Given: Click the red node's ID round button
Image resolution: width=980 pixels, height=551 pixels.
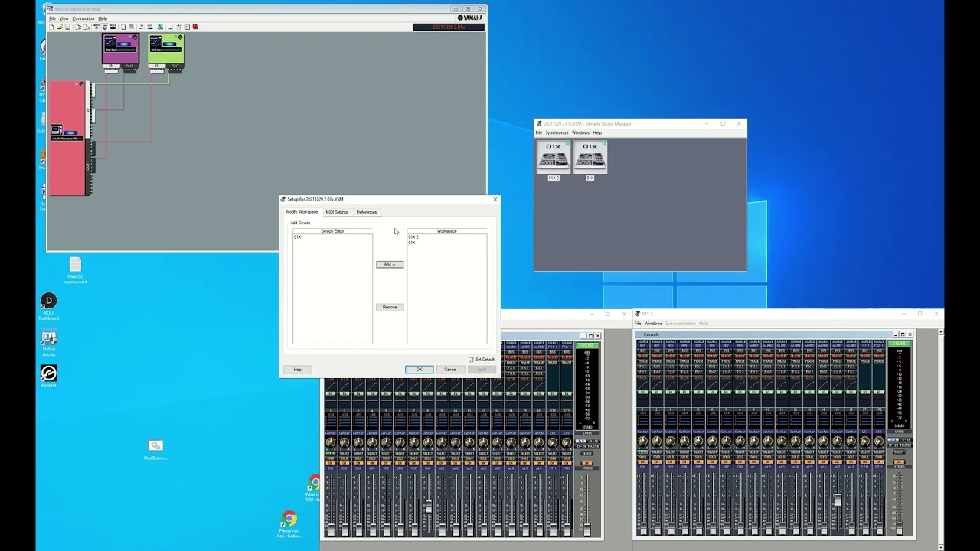Looking at the screenshot, I should point(80,83).
